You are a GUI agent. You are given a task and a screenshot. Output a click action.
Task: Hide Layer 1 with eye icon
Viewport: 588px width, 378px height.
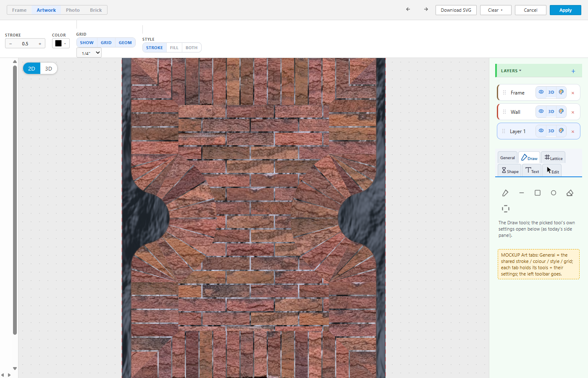pos(541,131)
